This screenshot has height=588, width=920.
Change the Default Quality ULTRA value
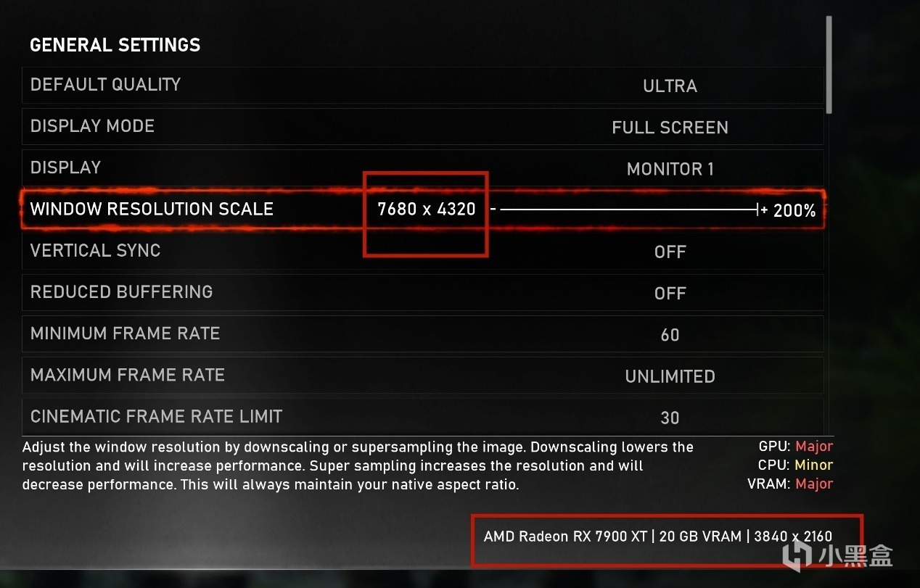[670, 86]
